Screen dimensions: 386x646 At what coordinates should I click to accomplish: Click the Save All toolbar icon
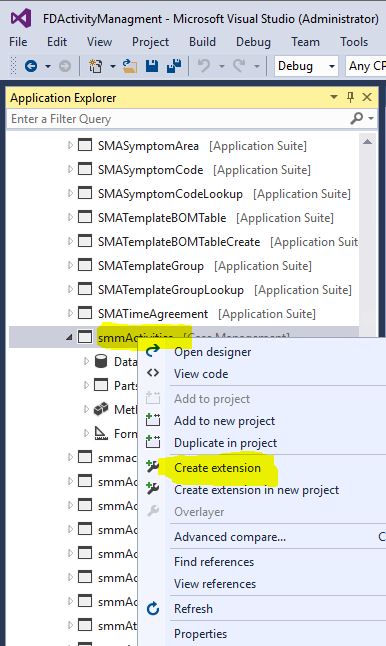[x=174, y=66]
